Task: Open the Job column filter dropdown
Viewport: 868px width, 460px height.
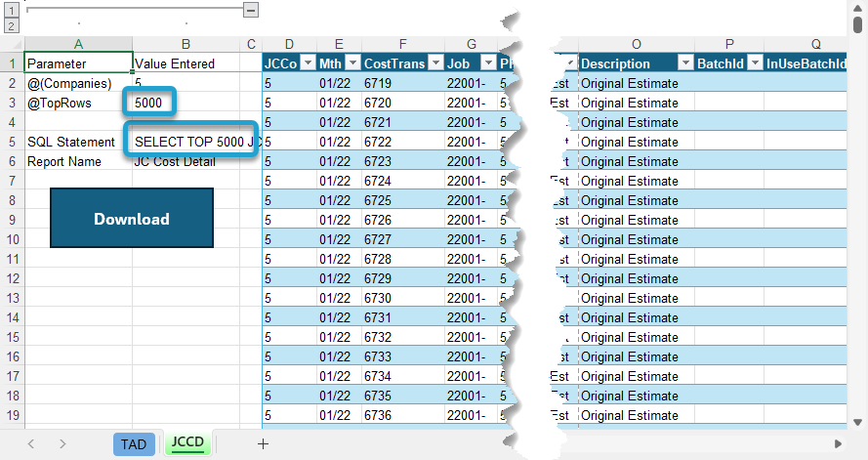Action: point(488,63)
